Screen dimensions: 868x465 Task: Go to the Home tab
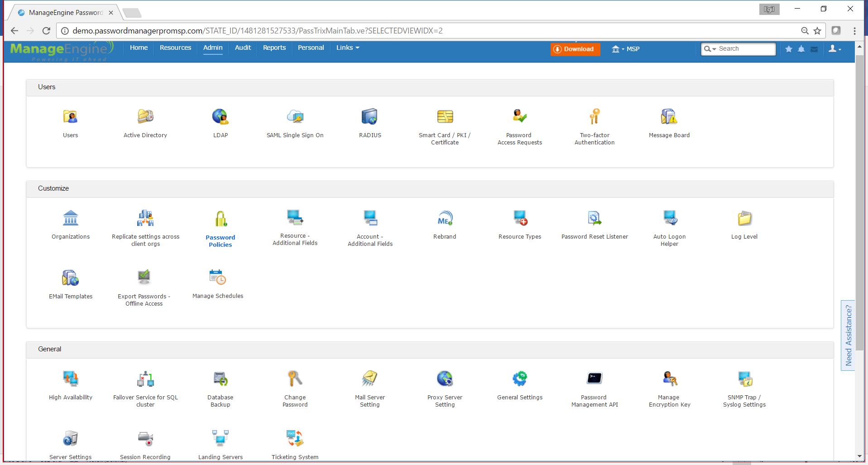click(139, 48)
